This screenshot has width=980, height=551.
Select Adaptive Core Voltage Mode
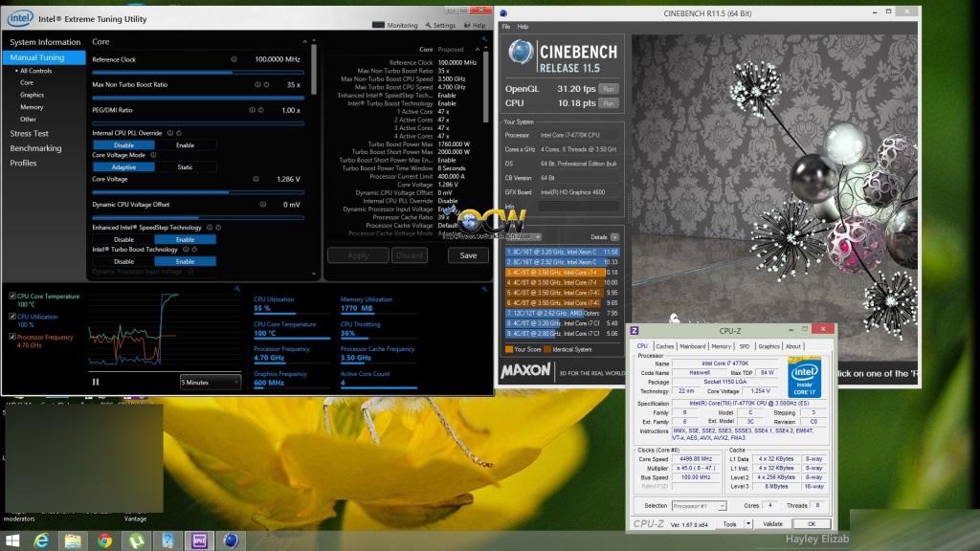tap(123, 166)
